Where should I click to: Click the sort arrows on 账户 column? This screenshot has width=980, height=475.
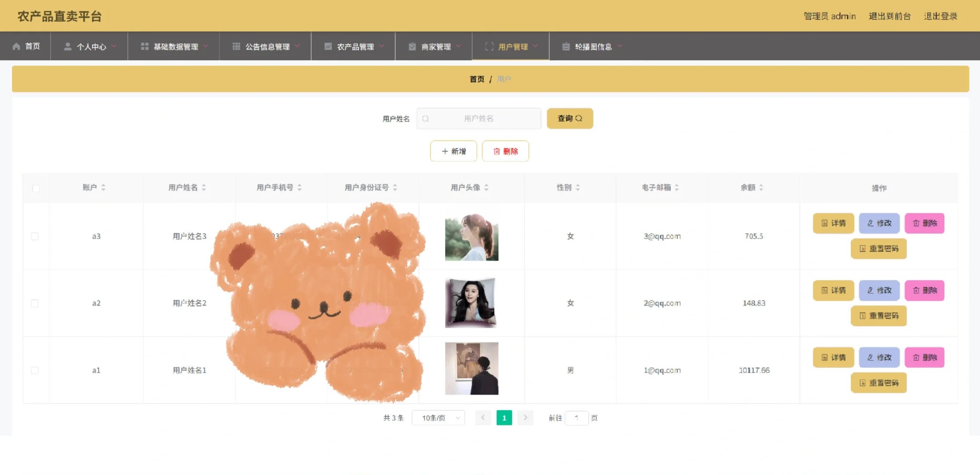coord(103,187)
